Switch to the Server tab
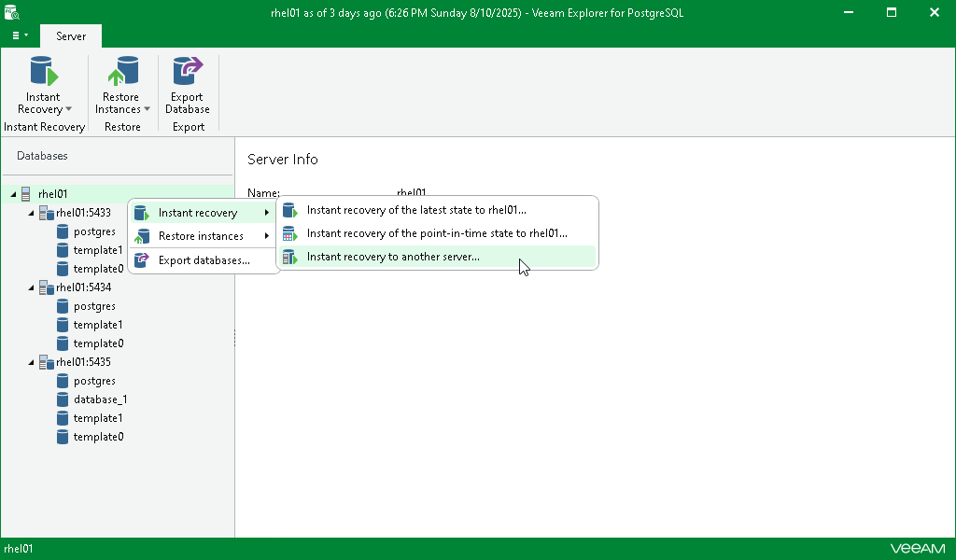 pos(71,36)
